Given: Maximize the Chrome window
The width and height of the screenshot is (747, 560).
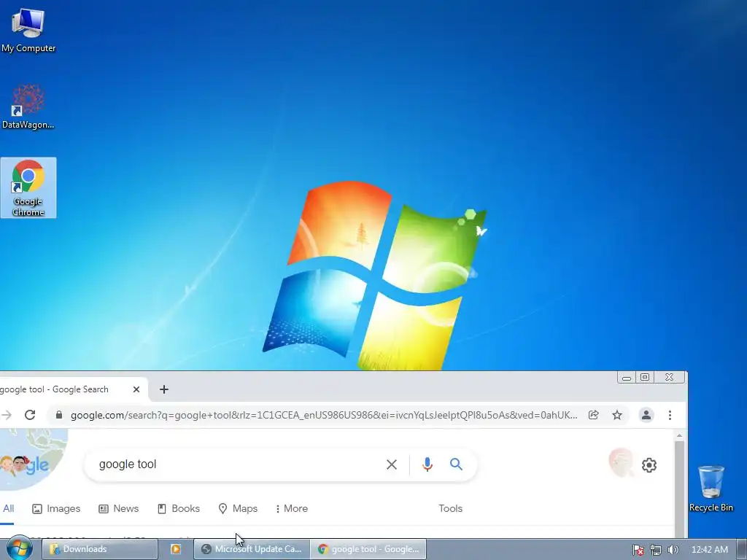Looking at the screenshot, I should coord(645,378).
